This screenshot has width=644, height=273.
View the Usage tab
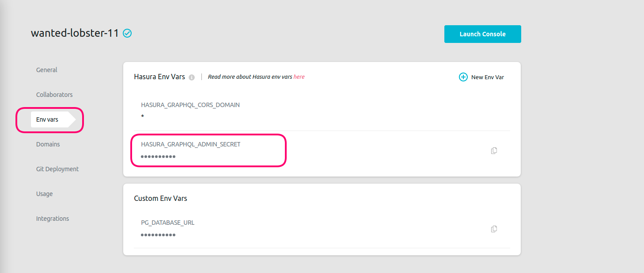[44, 194]
